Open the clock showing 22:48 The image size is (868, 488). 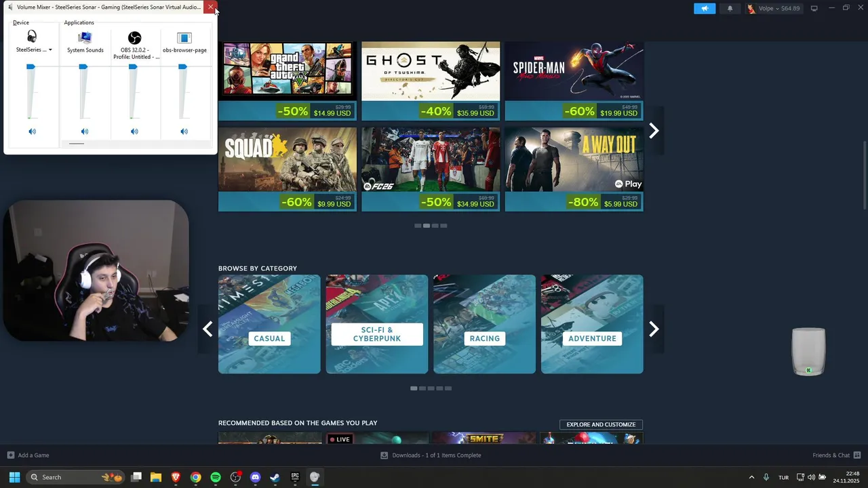click(847, 477)
